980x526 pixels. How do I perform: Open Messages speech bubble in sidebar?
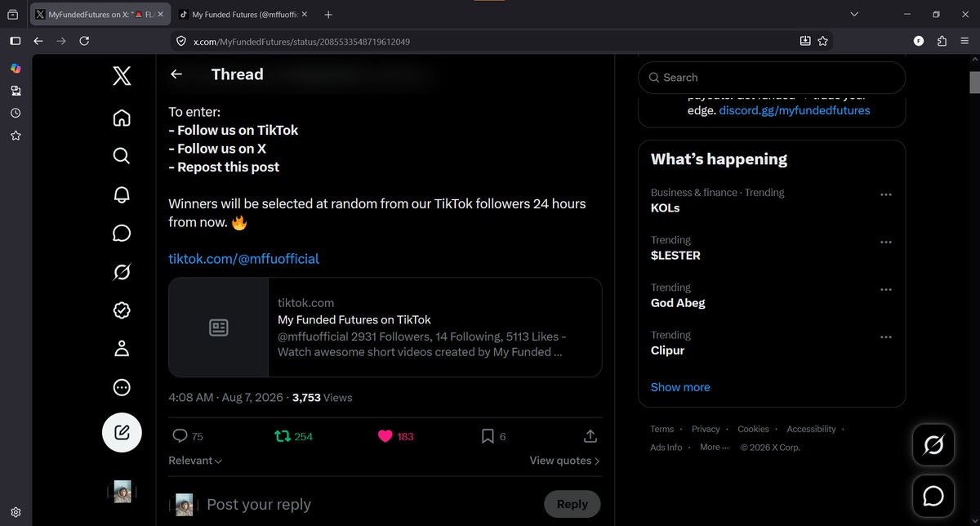point(122,234)
